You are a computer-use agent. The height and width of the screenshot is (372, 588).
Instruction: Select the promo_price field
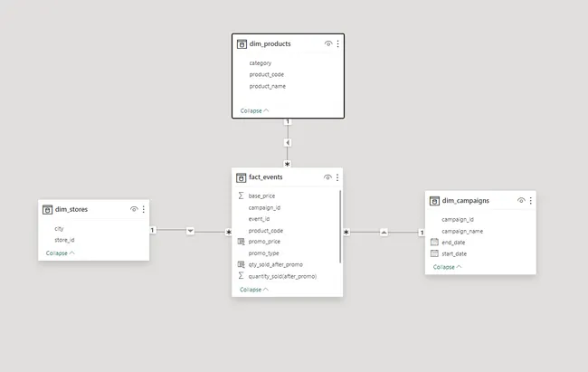(x=264, y=242)
